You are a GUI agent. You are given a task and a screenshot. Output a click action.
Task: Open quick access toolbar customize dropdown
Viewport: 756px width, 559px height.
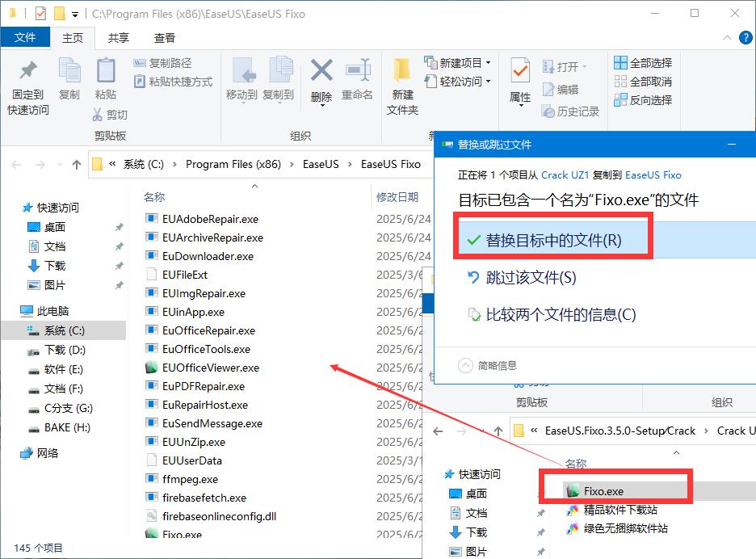(75, 15)
